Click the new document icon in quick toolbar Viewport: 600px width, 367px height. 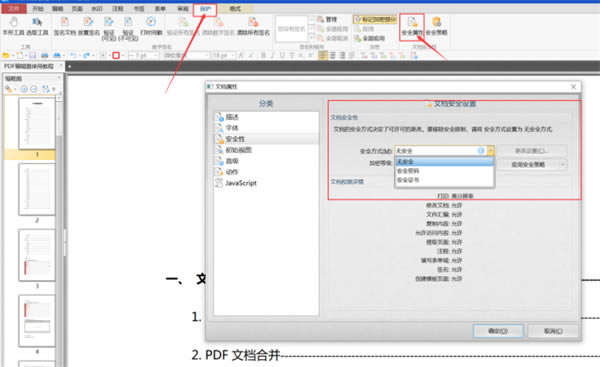click(x=20, y=55)
